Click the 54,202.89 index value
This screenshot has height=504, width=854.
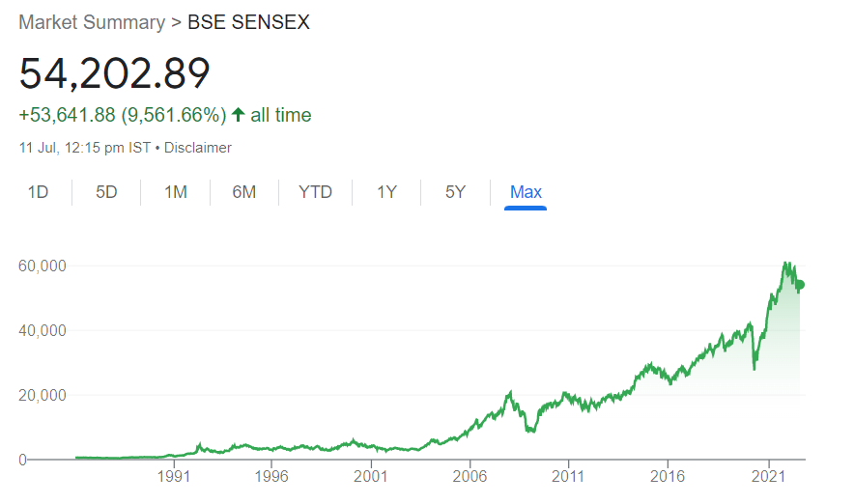pos(114,73)
